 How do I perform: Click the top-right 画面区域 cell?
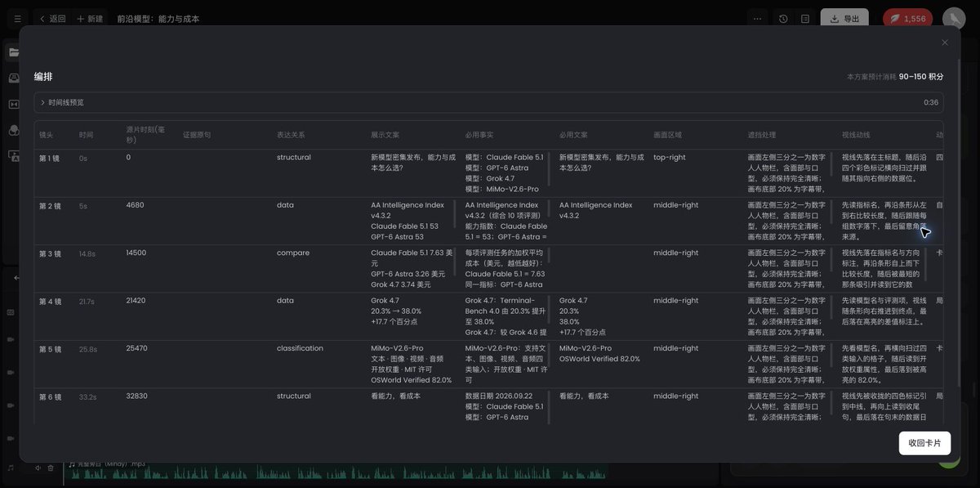pos(670,157)
